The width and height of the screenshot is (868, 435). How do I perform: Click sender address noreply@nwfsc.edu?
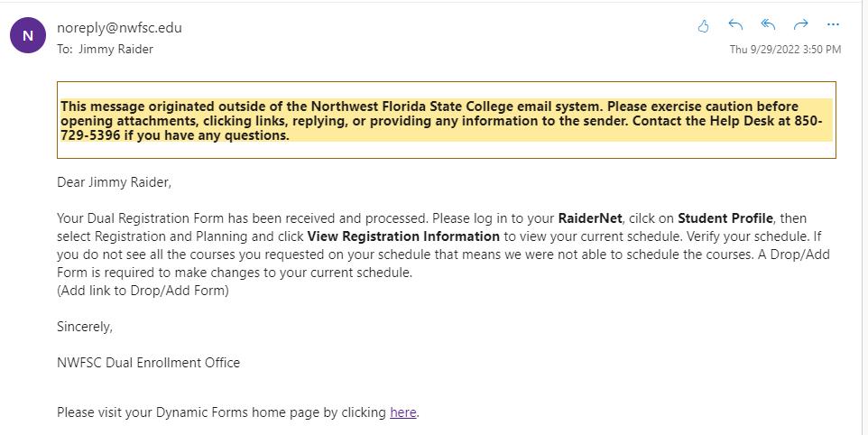pyautogui.click(x=119, y=27)
